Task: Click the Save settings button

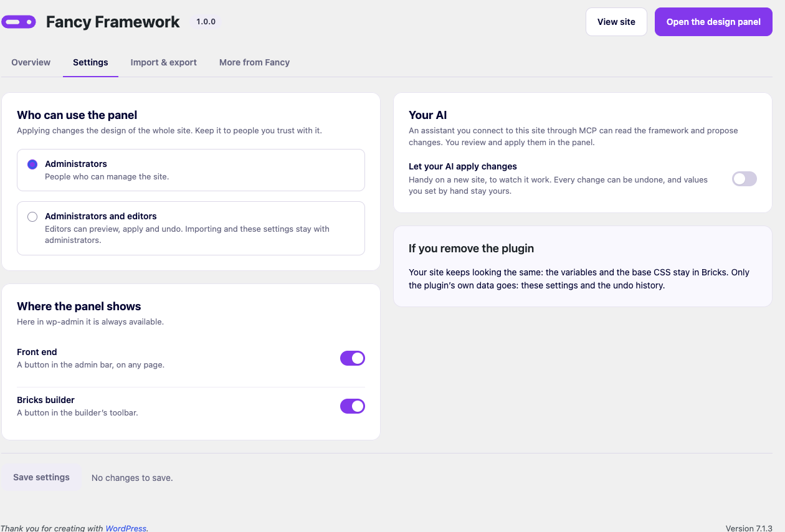Action: 41,477
